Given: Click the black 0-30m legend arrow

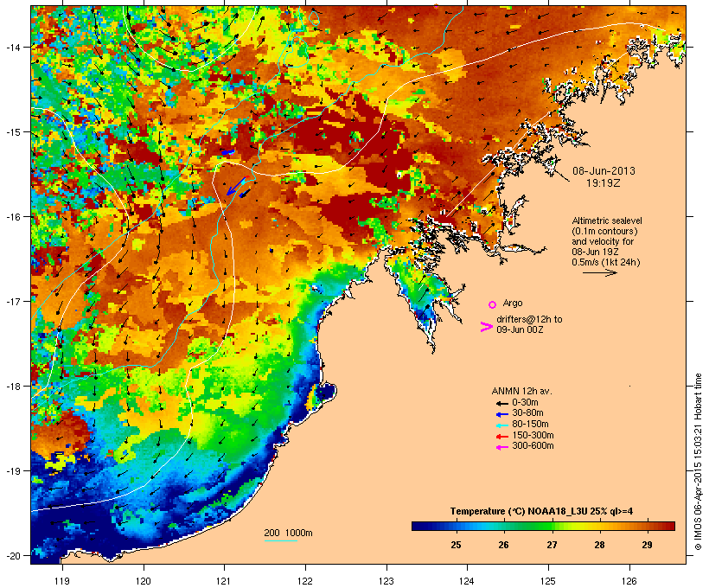Looking at the screenshot, I should pos(501,403).
